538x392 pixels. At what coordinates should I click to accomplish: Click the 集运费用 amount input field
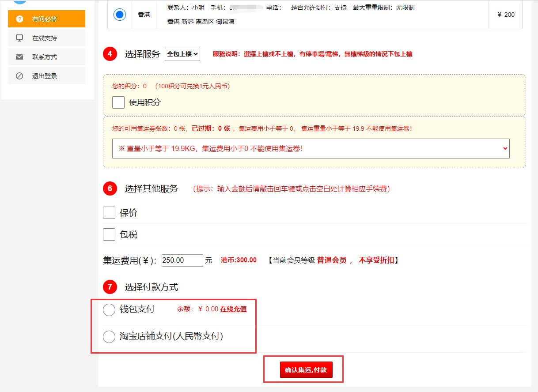[182, 260]
